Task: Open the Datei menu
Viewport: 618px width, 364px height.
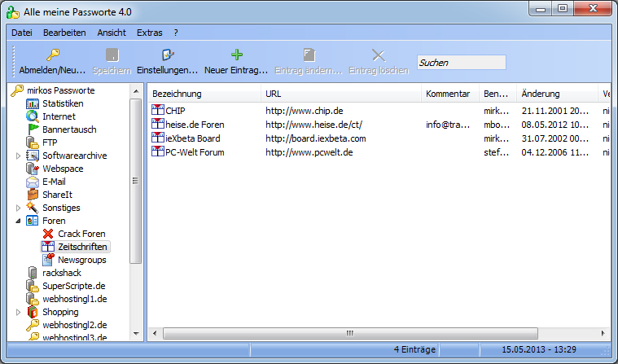Action: [22, 33]
